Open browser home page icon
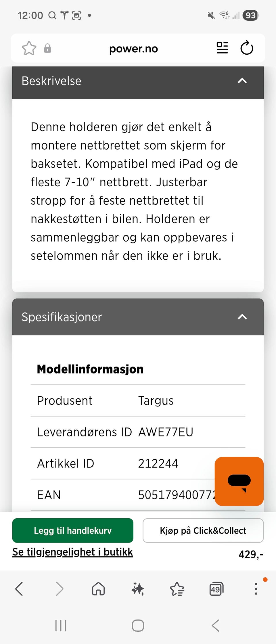The width and height of the screenshot is (276, 644). (x=98, y=589)
